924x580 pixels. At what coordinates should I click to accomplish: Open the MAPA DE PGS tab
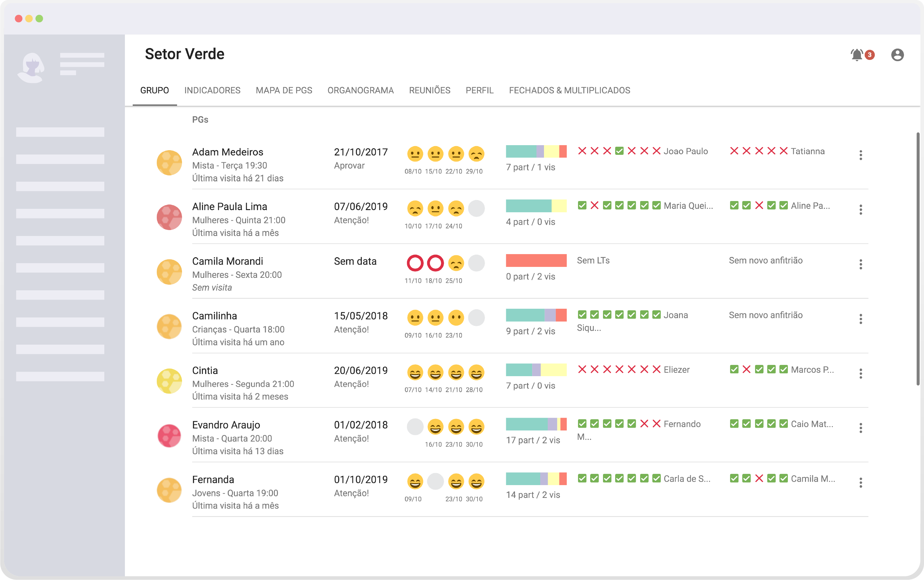coord(284,90)
